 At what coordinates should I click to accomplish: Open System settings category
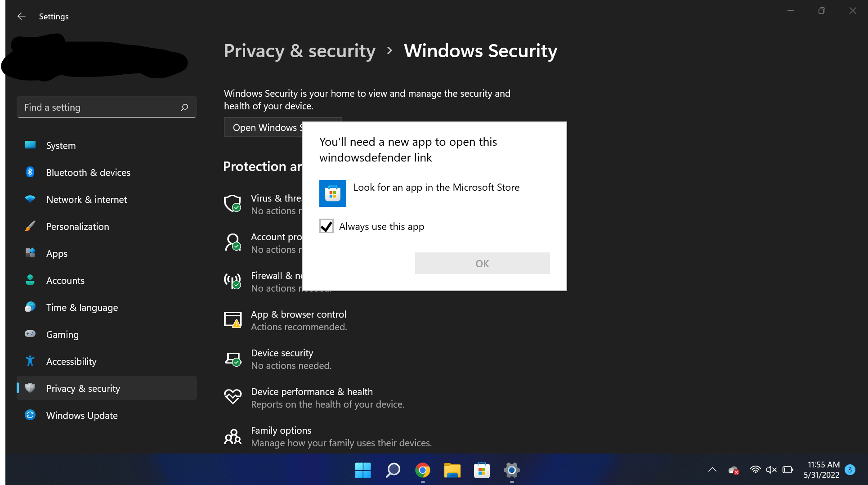(x=107, y=145)
